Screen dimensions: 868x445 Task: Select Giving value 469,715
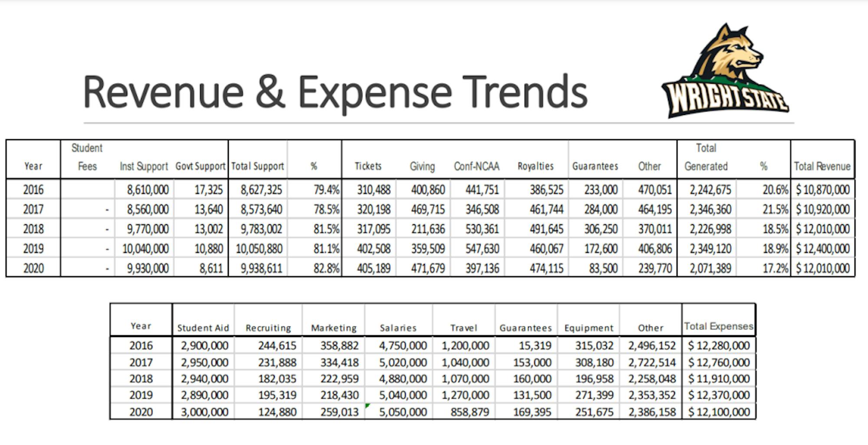tap(428, 210)
